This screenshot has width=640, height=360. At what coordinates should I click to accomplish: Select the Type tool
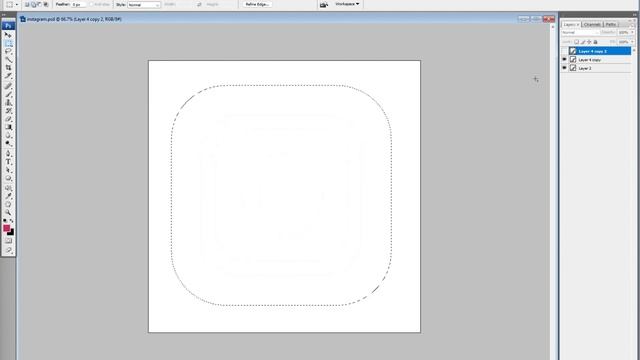[x=8, y=162]
